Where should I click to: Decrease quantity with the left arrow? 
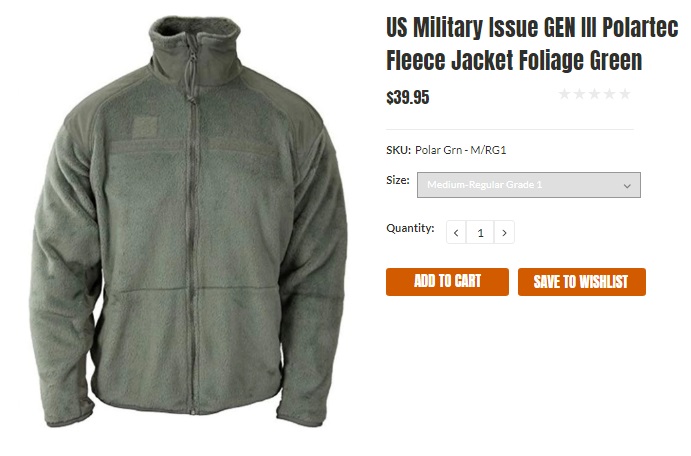pyautogui.click(x=457, y=233)
